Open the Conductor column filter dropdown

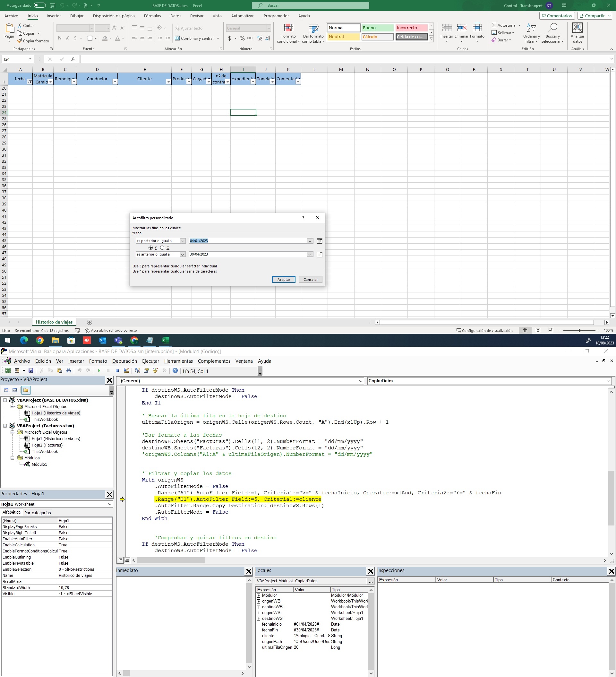(x=115, y=82)
